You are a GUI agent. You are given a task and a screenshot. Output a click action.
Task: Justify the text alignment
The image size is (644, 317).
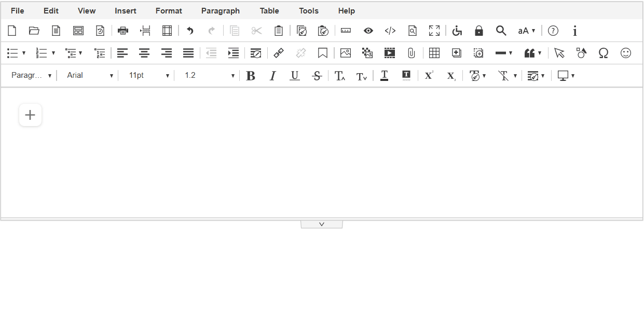[x=188, y=53]
